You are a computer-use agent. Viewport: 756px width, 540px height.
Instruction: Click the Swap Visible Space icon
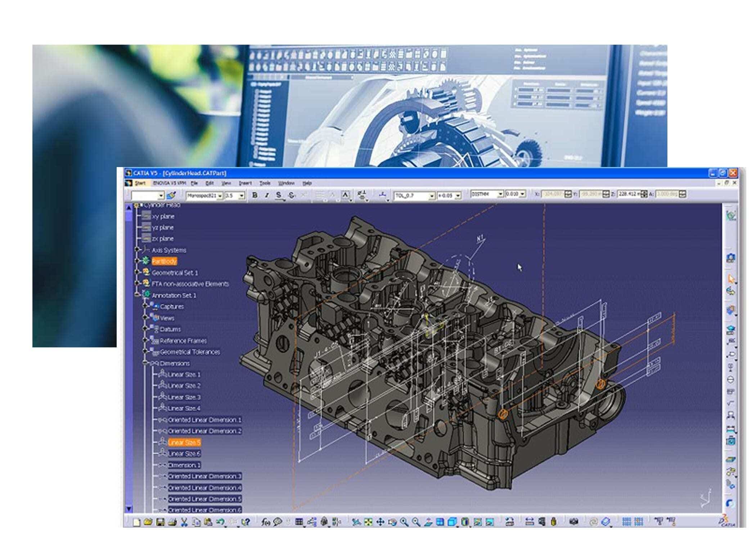point(490,522)
